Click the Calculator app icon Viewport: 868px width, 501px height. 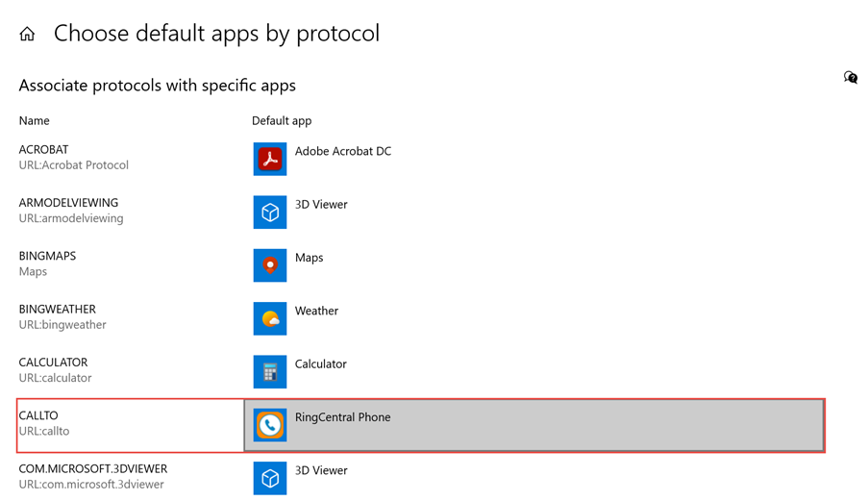pos(270,371)
